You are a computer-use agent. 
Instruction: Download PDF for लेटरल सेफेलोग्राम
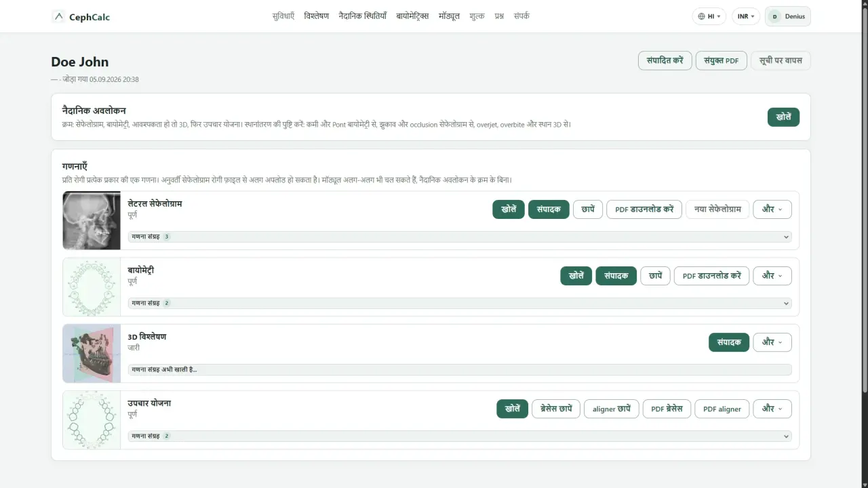644,209
